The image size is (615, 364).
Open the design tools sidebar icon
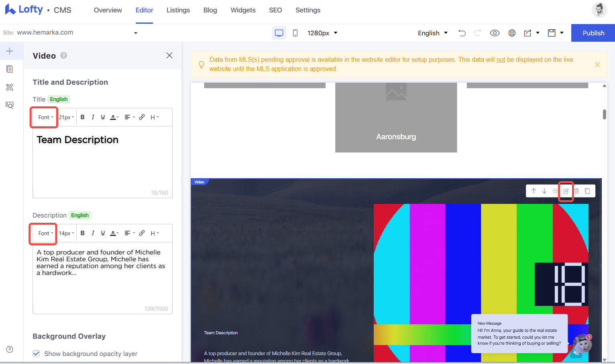(10, 87)
